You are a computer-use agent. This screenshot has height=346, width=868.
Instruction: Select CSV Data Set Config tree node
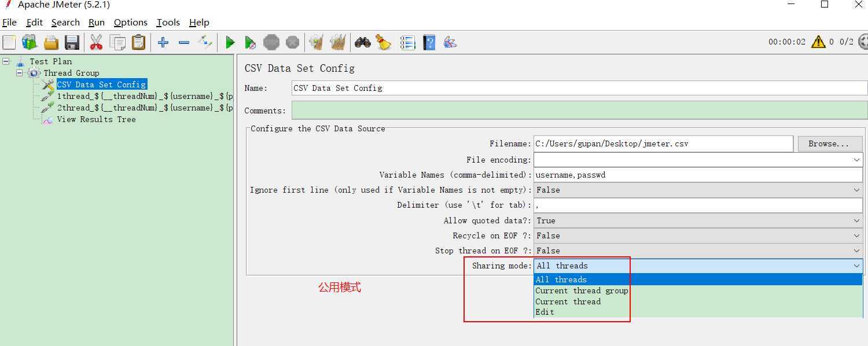101,84
